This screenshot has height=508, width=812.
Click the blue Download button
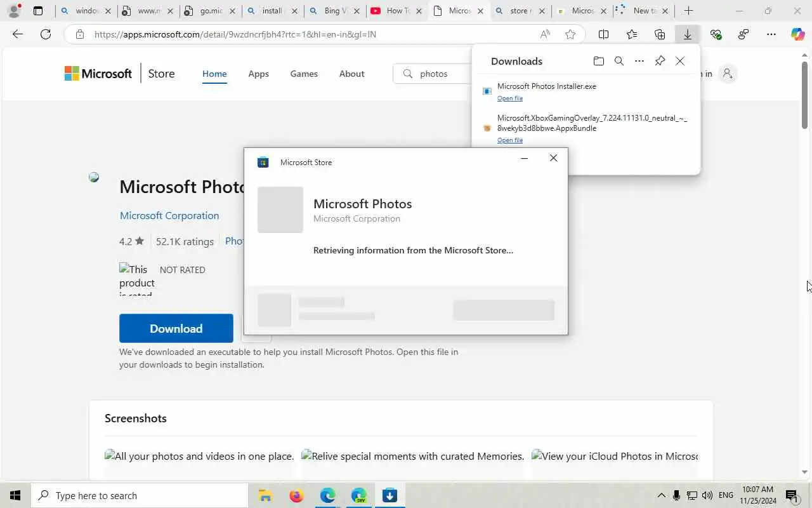(x=176, y=328)
